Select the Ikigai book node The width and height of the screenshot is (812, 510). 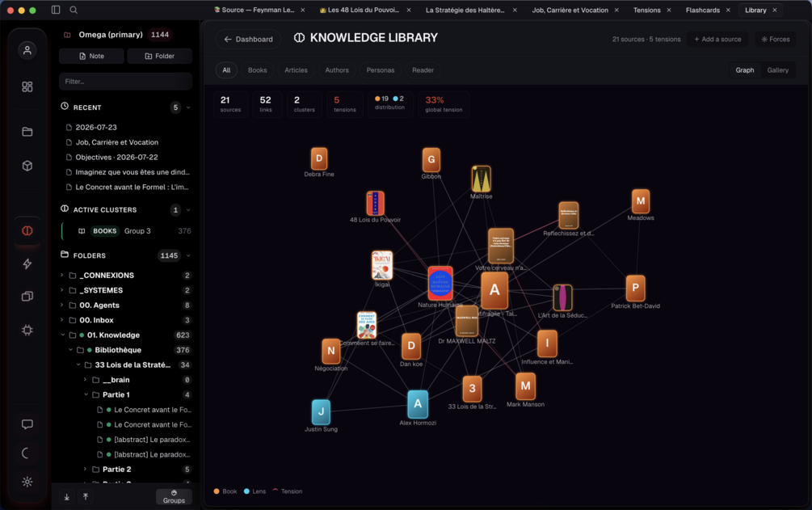click(382, 265)
